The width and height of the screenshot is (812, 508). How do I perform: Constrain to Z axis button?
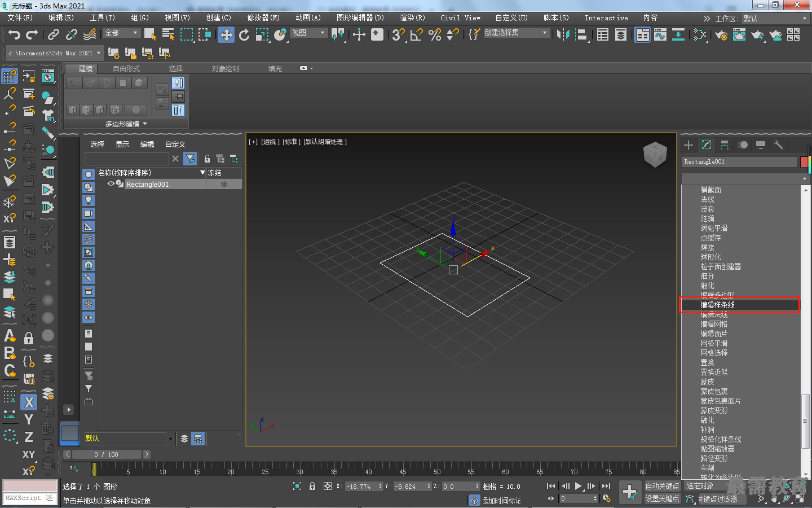tap(29, 437)
